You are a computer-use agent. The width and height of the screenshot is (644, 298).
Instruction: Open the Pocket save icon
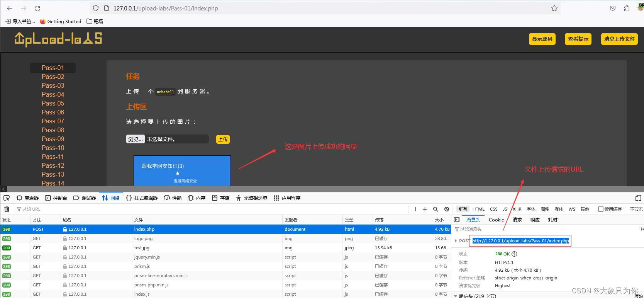click(613, 8)
